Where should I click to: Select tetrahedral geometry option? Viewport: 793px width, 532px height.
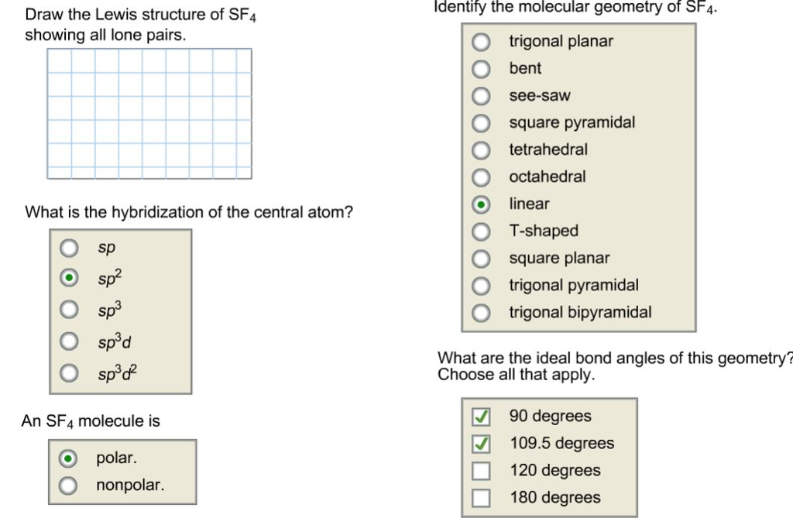tap(481, 150)
